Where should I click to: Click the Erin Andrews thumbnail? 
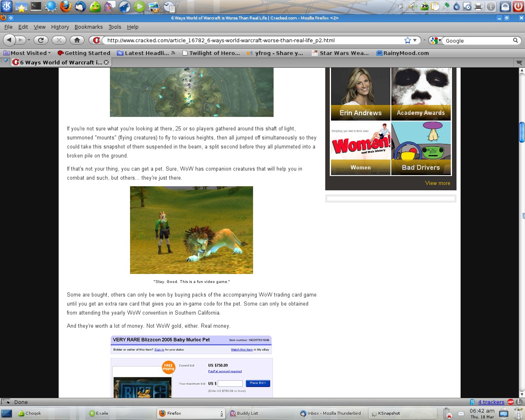pos(361,94)
